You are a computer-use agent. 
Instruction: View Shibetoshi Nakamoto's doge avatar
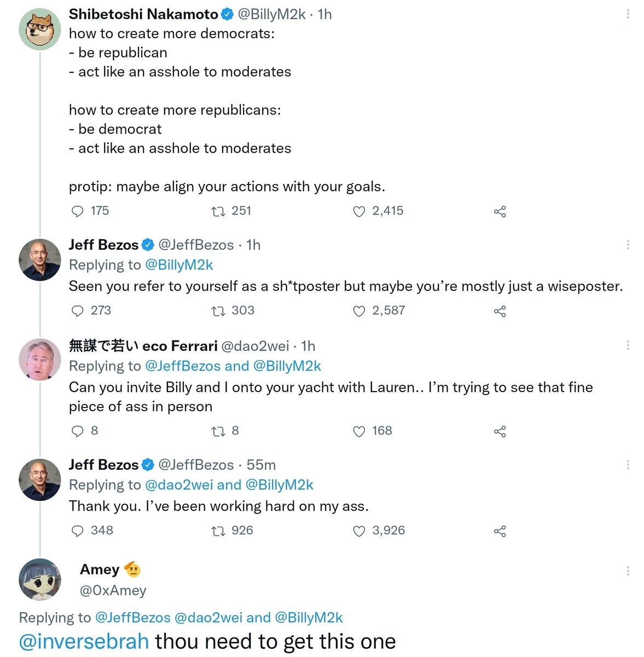[40, 30]
